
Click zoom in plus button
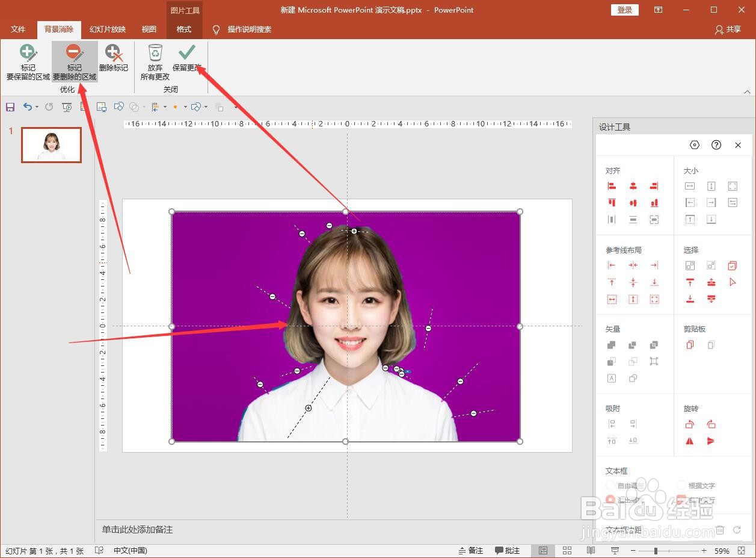(704, 550)
